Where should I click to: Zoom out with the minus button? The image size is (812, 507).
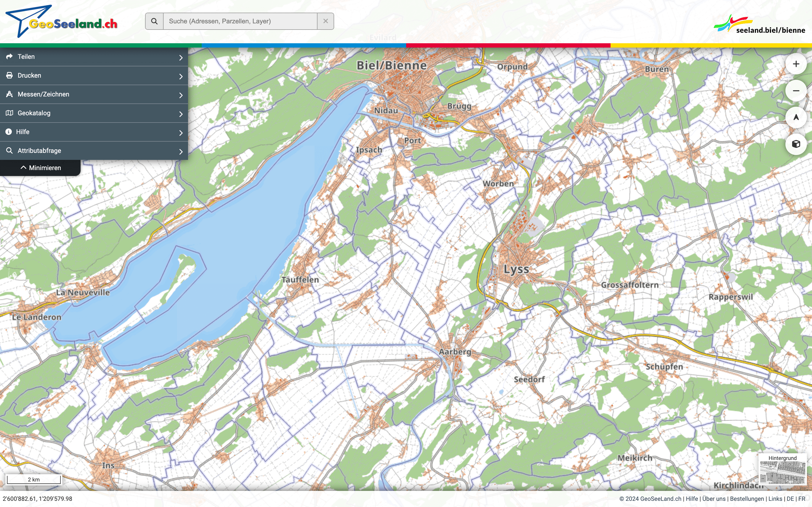[x=796, y=91]
